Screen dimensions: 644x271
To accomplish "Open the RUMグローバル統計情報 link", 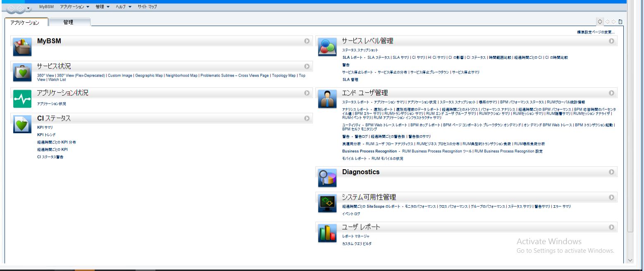I will click(565, 102).
